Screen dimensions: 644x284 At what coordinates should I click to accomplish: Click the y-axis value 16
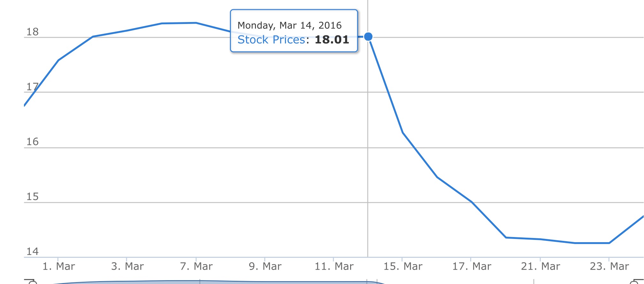click(x=32, y=142)
